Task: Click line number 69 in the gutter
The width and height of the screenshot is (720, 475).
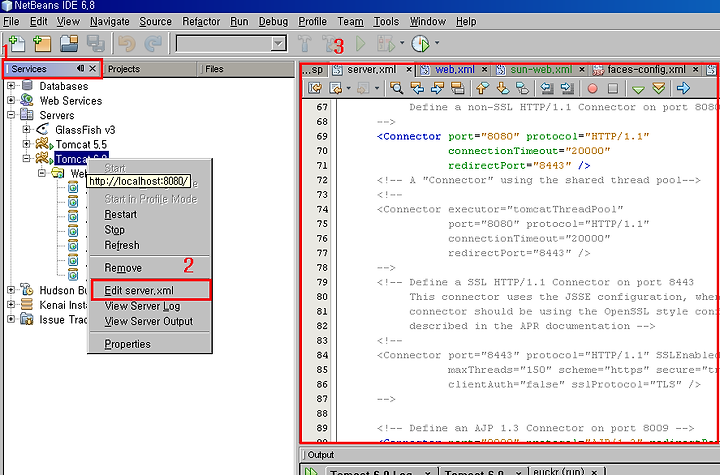Action: pos(322,136)
